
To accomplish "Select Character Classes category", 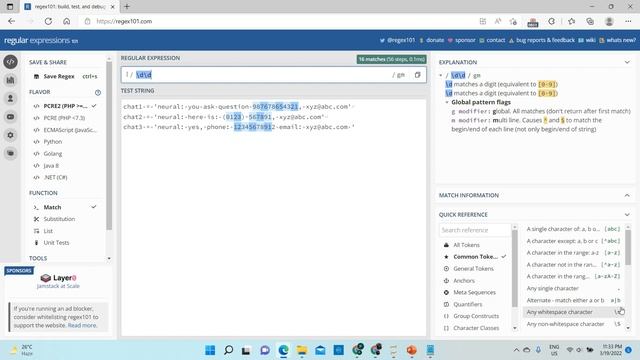I will coord(476,328).
